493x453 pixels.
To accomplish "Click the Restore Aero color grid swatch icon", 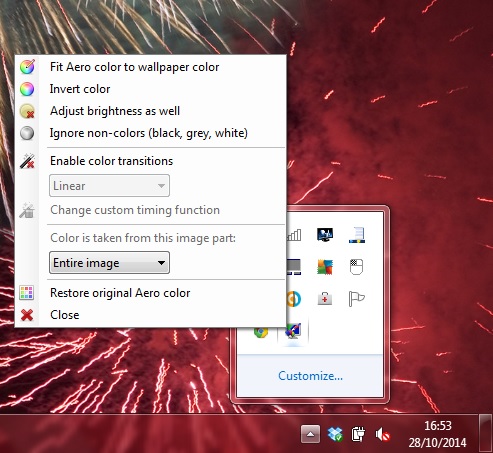I will point(26,293).
